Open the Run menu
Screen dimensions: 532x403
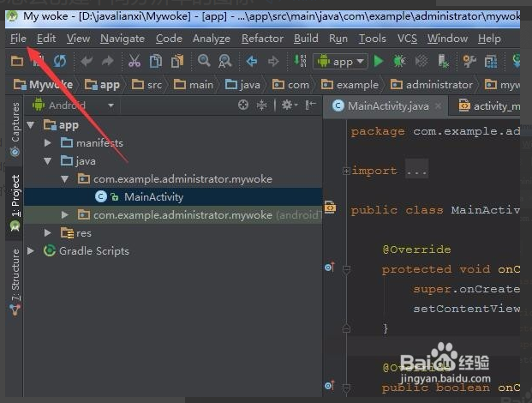[338, 39]
